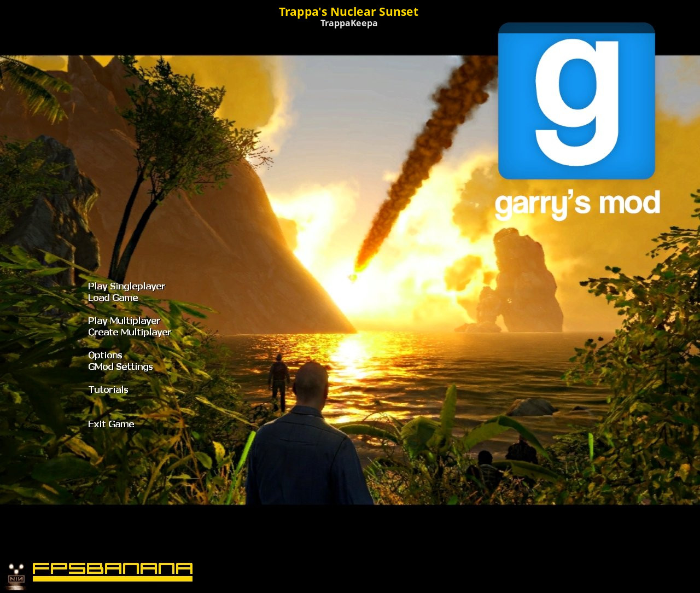Launch the Tutorials entry
The width and height of the screenshot is (700, 593).
[108, 389]
